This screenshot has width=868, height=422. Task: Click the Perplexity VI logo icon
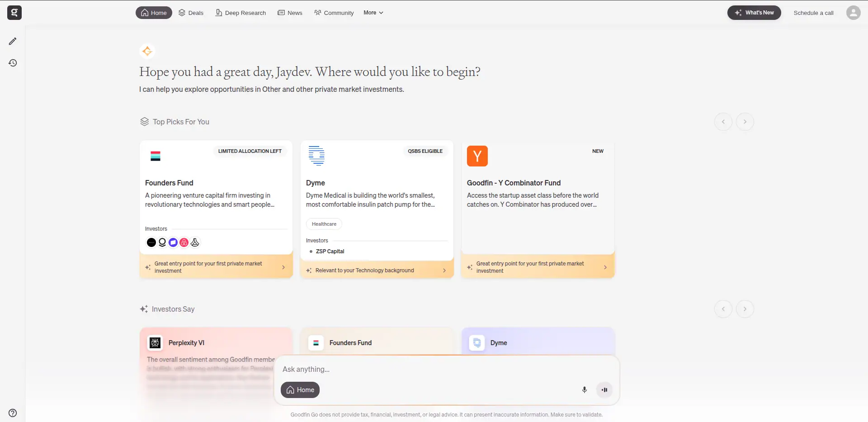(155, 343)
